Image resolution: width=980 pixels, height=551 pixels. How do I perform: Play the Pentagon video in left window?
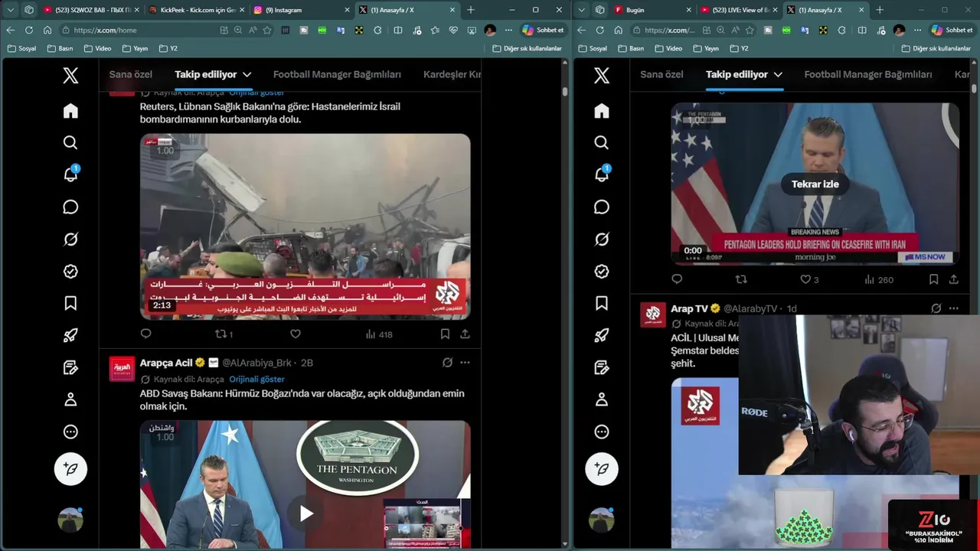click(x=305, y=514)
